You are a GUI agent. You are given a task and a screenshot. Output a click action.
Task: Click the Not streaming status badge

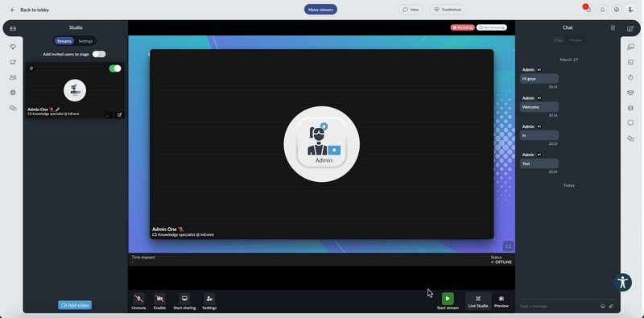click(492, 27)
